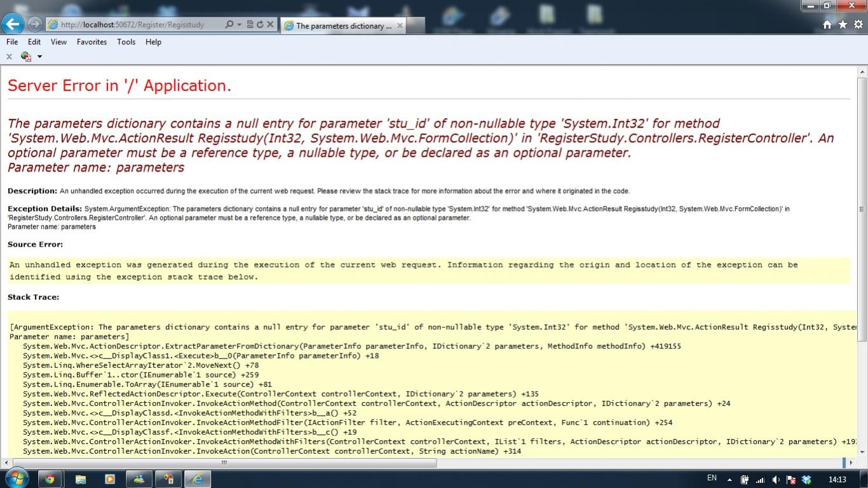Click the horizontal scrollbar right arrow
The width and height of the screenshot is (868, 488).
click(851, 463)
